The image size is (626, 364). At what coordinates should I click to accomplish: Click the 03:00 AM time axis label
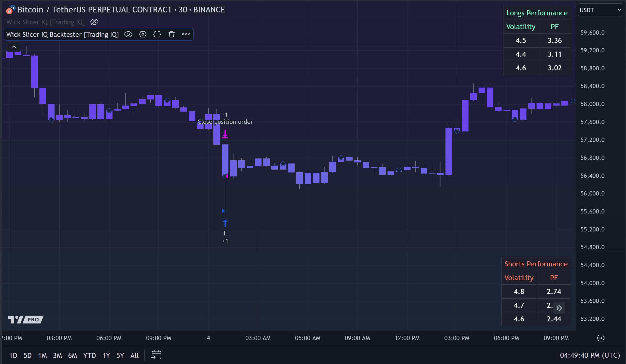[x=258, y=338]
